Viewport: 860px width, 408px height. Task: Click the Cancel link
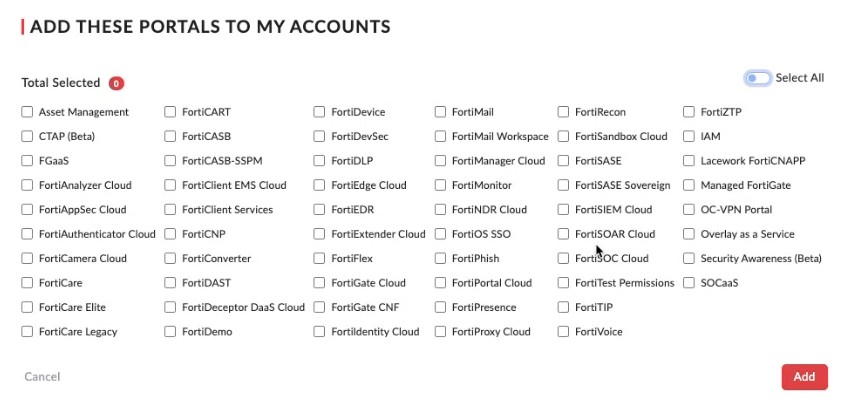click(42, 377)
